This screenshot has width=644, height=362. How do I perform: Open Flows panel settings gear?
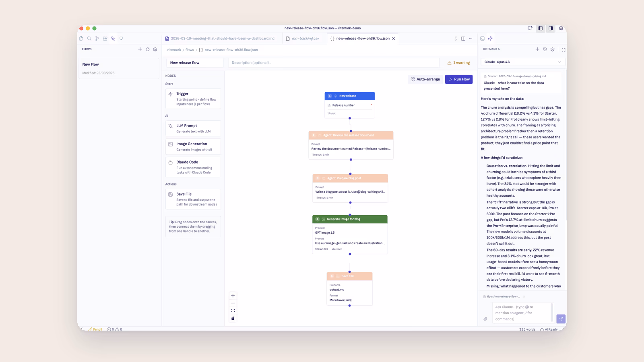coord(155,49)
